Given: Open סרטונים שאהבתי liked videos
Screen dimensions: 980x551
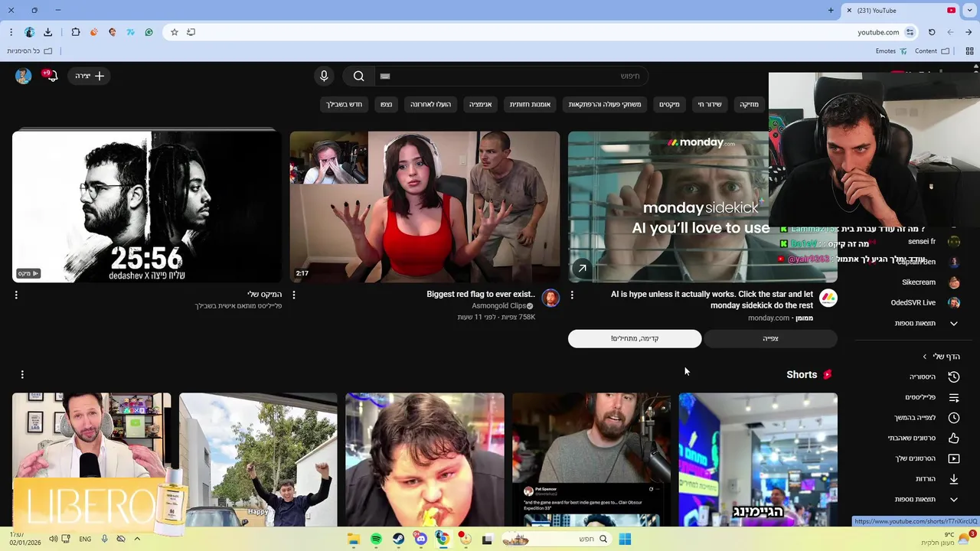Looking at the screenshot, I should pyautogui.click(x=923, y=439).
